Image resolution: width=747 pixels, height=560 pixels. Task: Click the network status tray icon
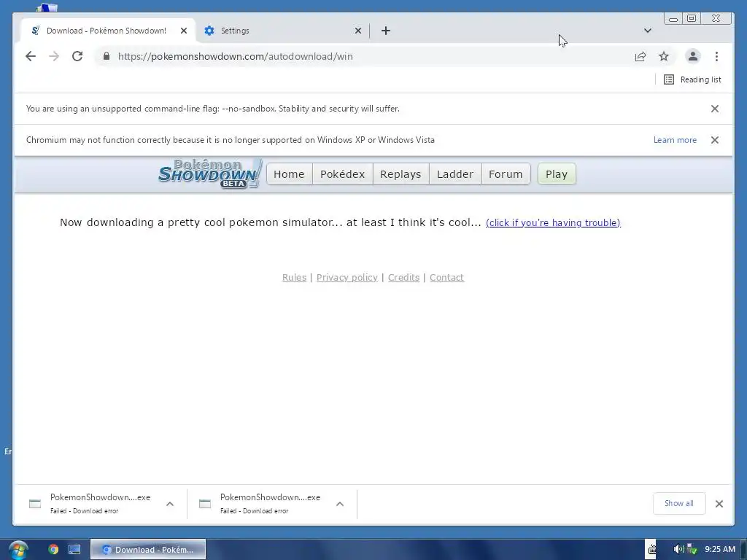coord(692,550)
